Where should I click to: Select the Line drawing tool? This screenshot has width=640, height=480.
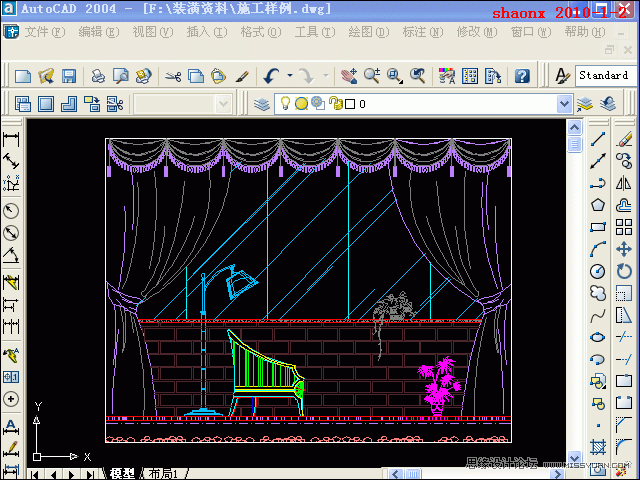(598, 139)
